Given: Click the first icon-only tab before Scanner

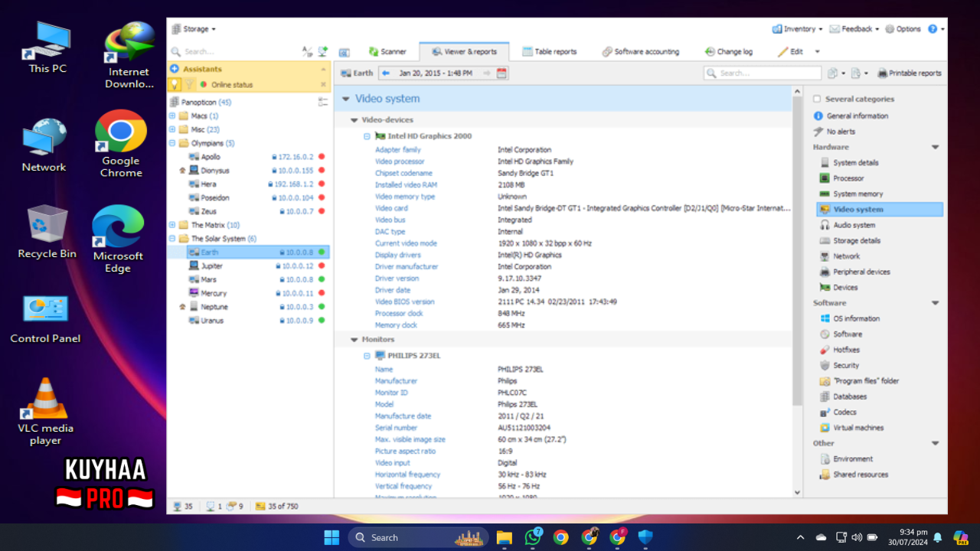Looking at the screenshot, I should click(x=345, y=52).
